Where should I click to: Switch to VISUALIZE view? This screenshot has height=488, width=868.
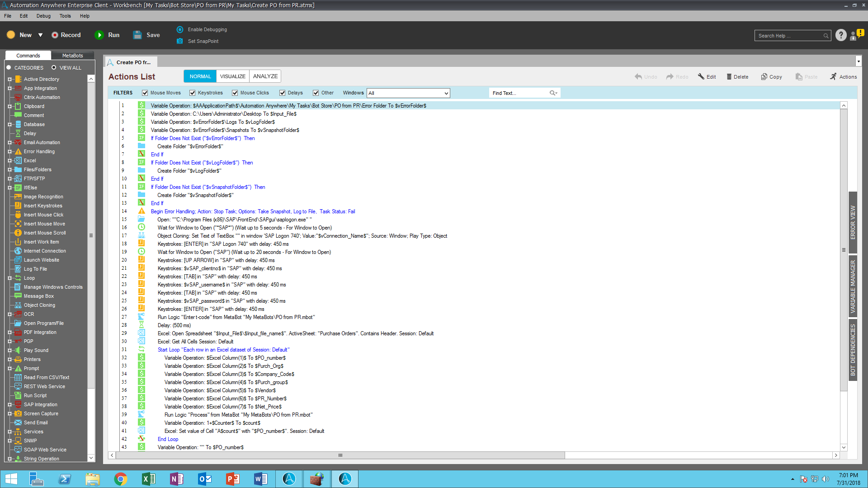(x=232, y=76)
